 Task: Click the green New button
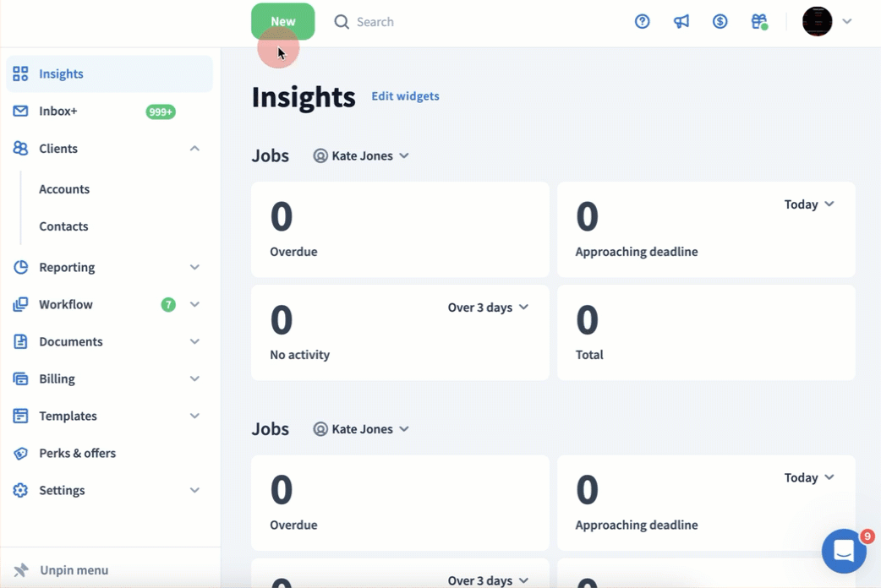point(282,22)
